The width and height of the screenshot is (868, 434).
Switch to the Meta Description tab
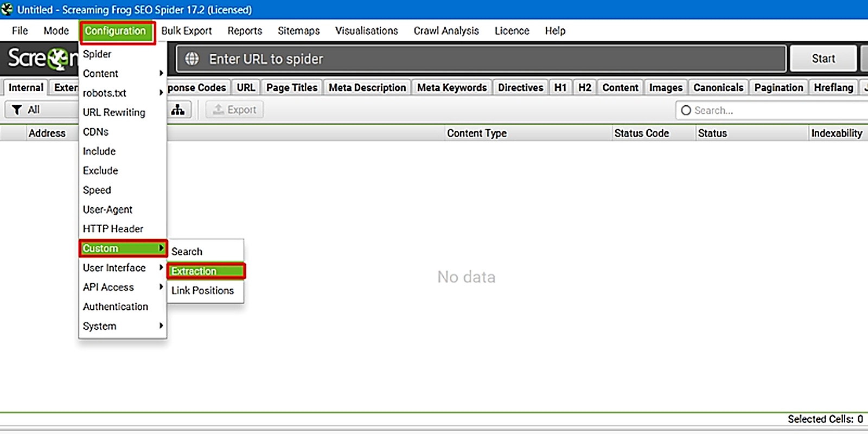coord(367,88)
